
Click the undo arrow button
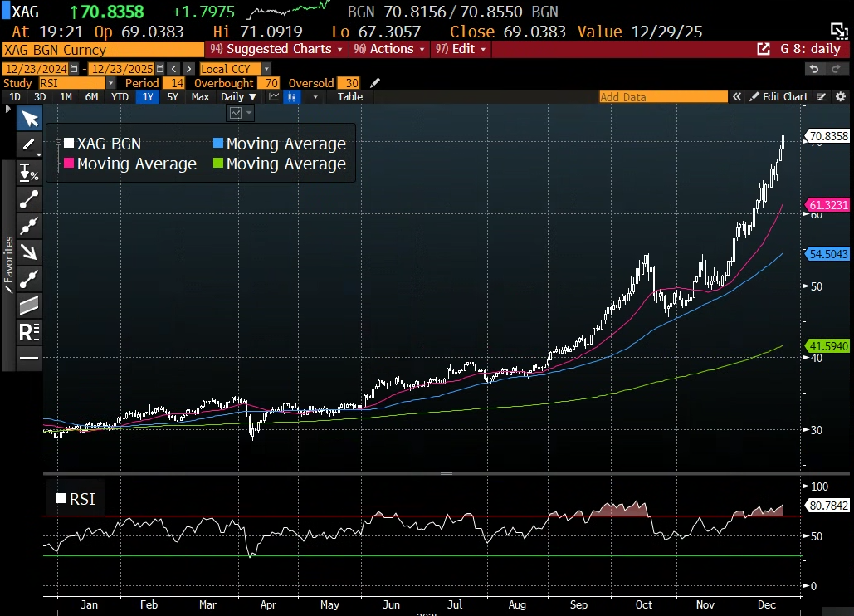pyautogui.click(x=813, y=69)
